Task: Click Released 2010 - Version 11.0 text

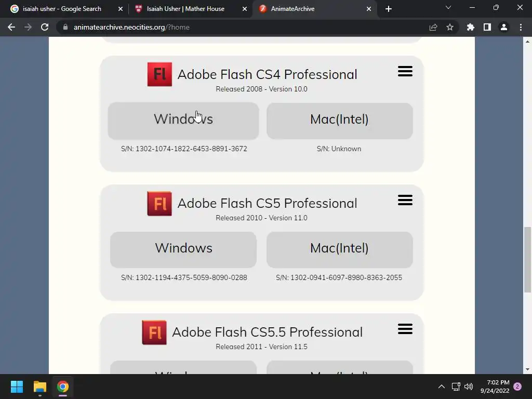Action: click(x=262, y=218)
